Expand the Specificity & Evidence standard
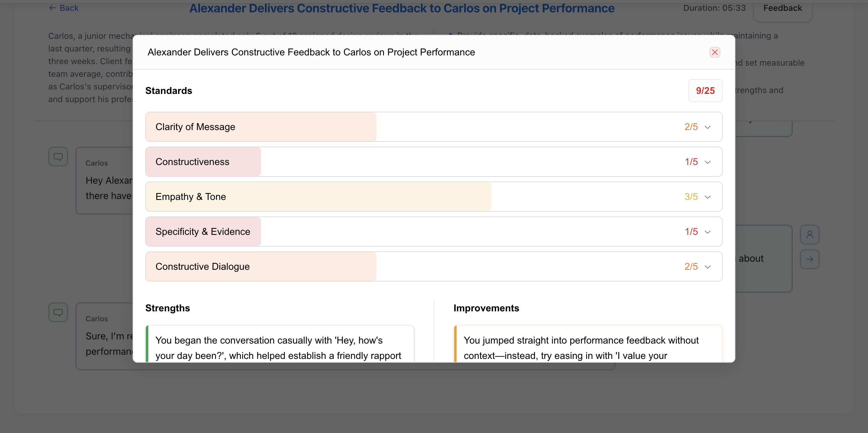The image size is (868, 433). click(x=708, y=232)
